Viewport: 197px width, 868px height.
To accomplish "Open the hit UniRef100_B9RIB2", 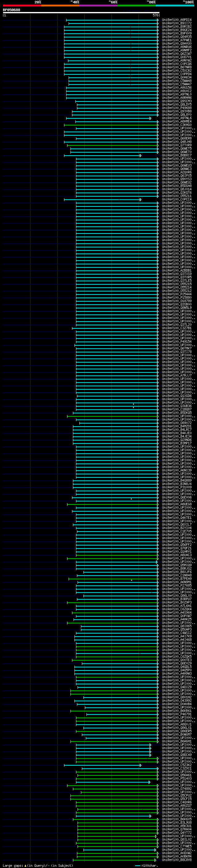I will coord(176,26).
